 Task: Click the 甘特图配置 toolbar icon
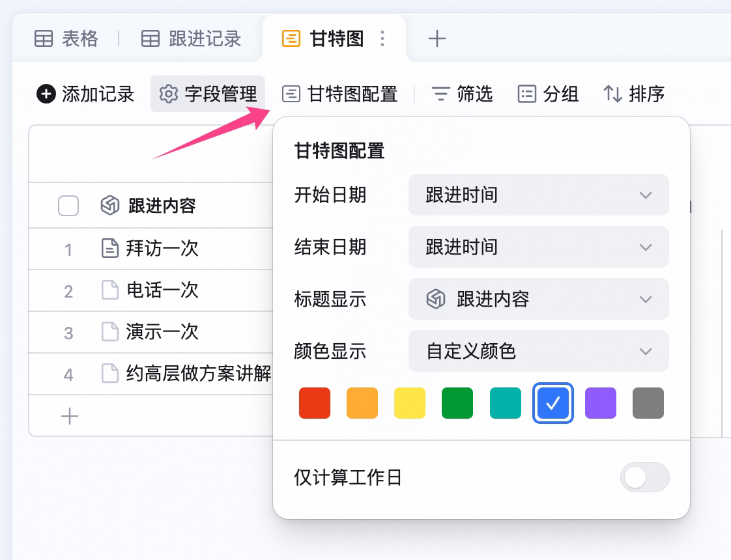[x=291, y=94]
